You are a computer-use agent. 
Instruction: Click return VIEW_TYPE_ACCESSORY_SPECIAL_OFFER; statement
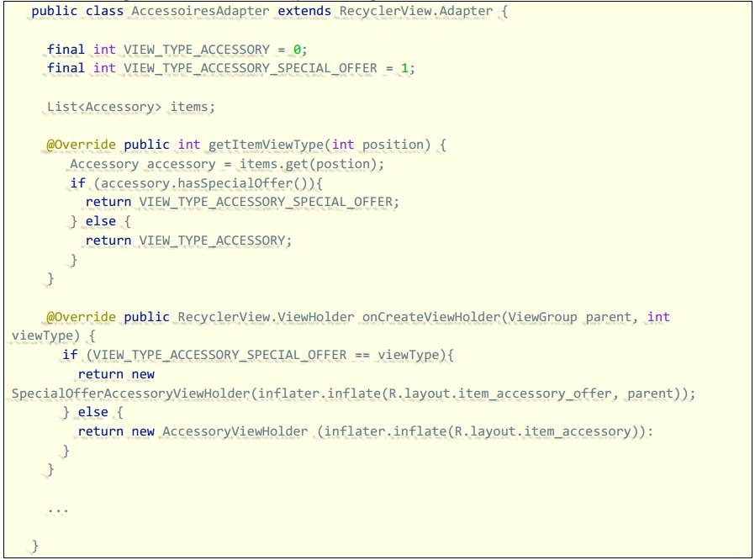242,203
